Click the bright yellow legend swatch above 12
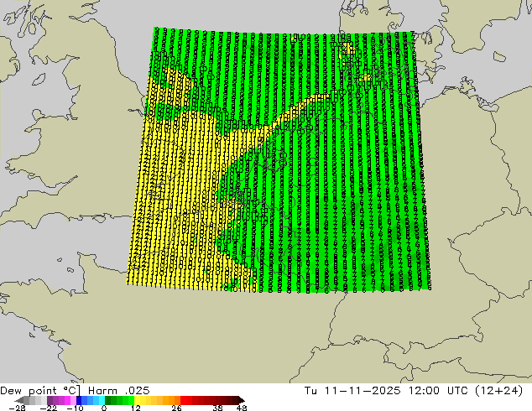The height and width of the screenshot is (411, 532). click(137, 400)
